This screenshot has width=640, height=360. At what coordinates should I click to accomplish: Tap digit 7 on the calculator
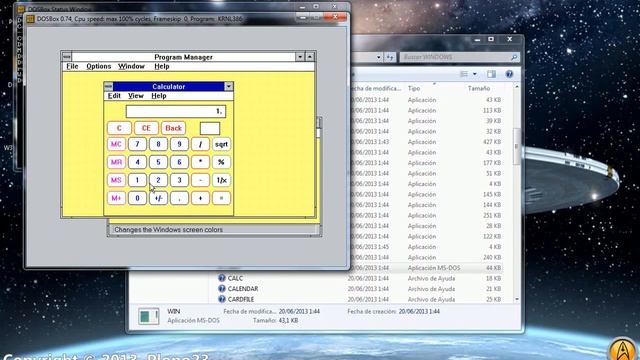pos(137,144)
